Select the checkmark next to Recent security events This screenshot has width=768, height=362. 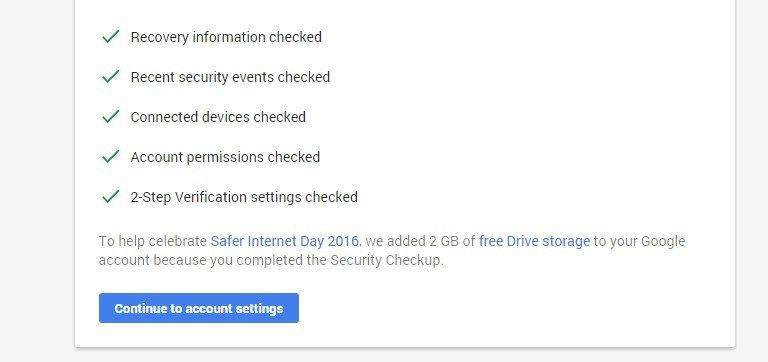click(x=111, y=76)
